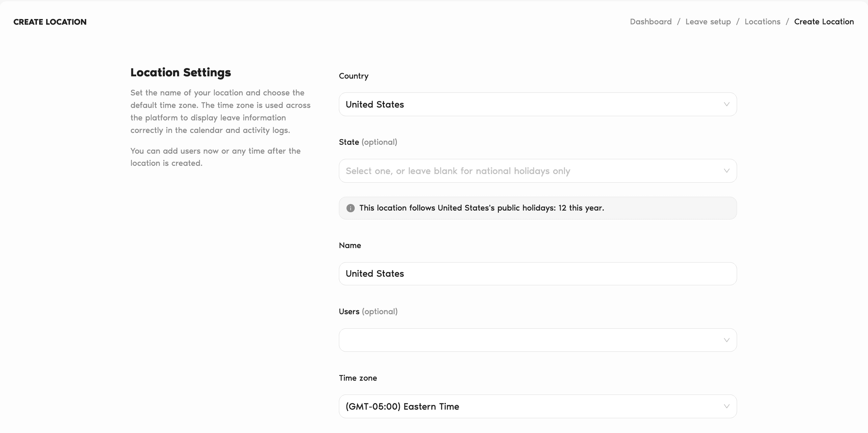Click the State (optional) label

(368, 142)
